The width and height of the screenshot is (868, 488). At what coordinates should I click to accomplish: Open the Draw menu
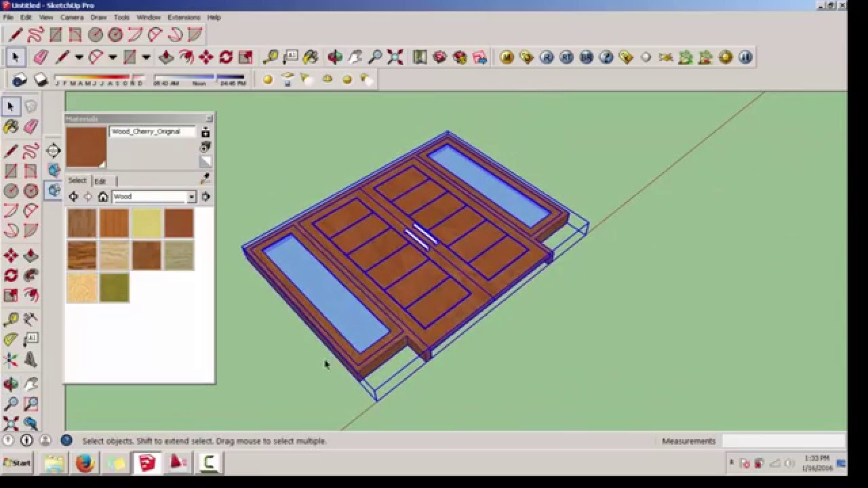click(x=98, y=17)
